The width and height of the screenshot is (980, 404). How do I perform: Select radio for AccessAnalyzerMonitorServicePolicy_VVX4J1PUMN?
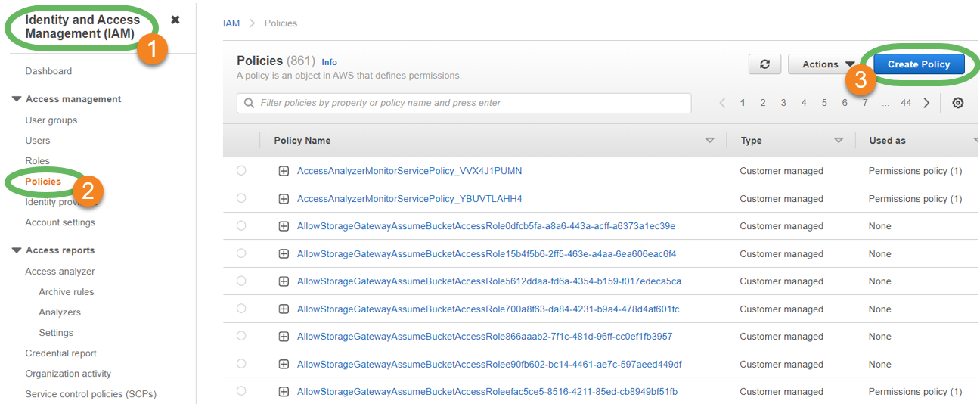click(x=241, y=170)
